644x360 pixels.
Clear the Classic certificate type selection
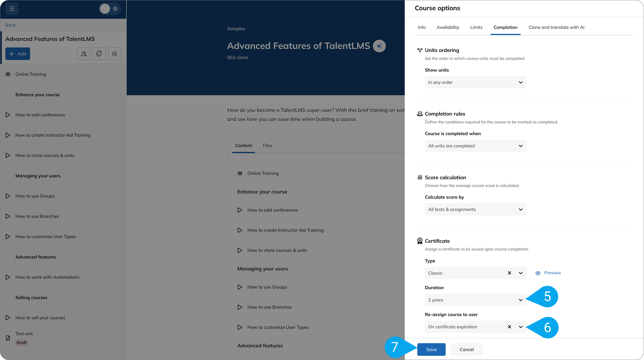[509, 273]
